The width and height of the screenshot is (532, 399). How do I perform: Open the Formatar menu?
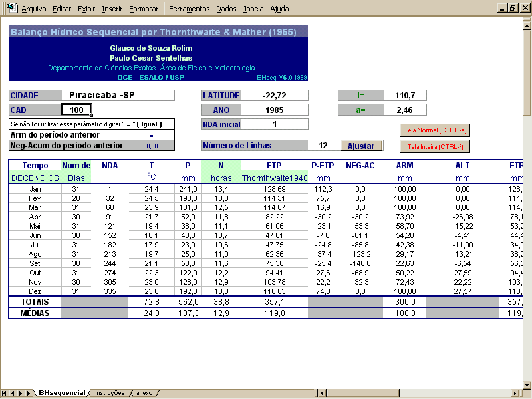click(x=144, y=9)
